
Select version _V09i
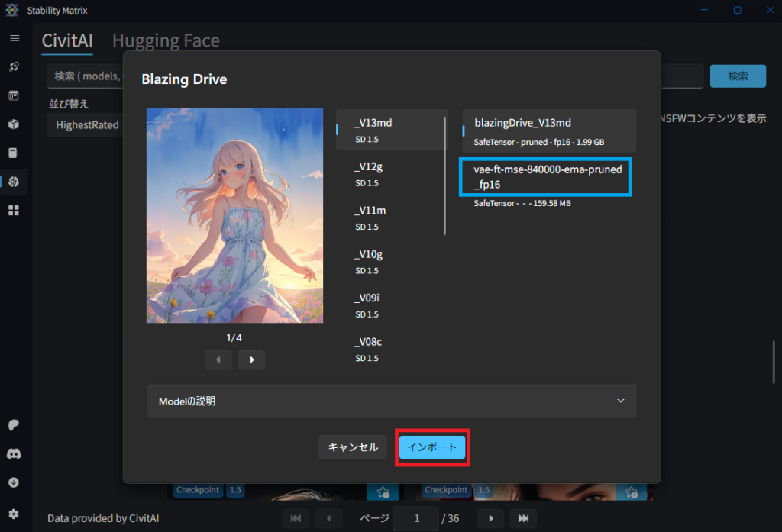click(392, 305)
